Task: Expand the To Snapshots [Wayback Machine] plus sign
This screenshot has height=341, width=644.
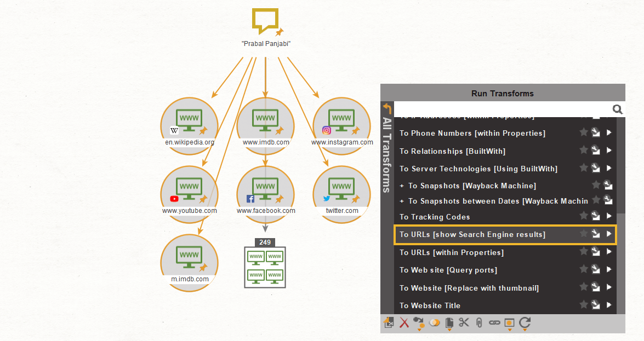Action: (402, 186)
